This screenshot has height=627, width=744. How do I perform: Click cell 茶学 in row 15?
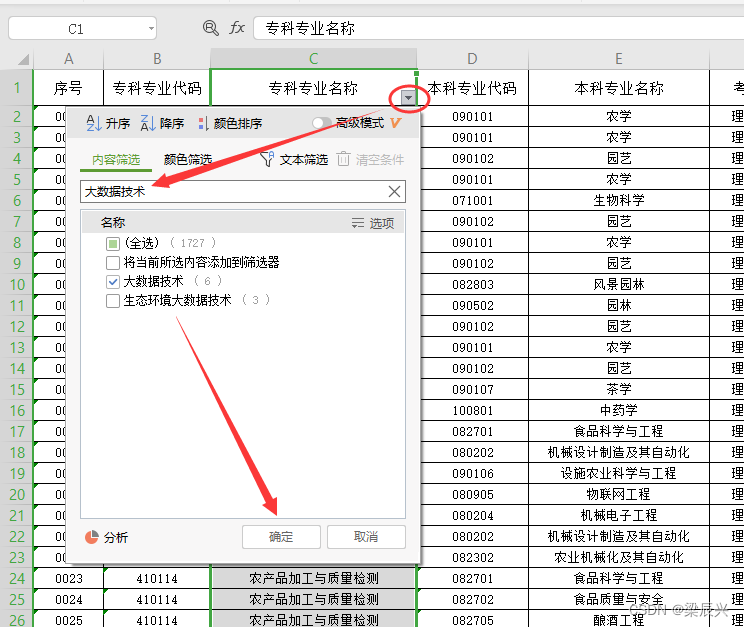tap(619, 389)
